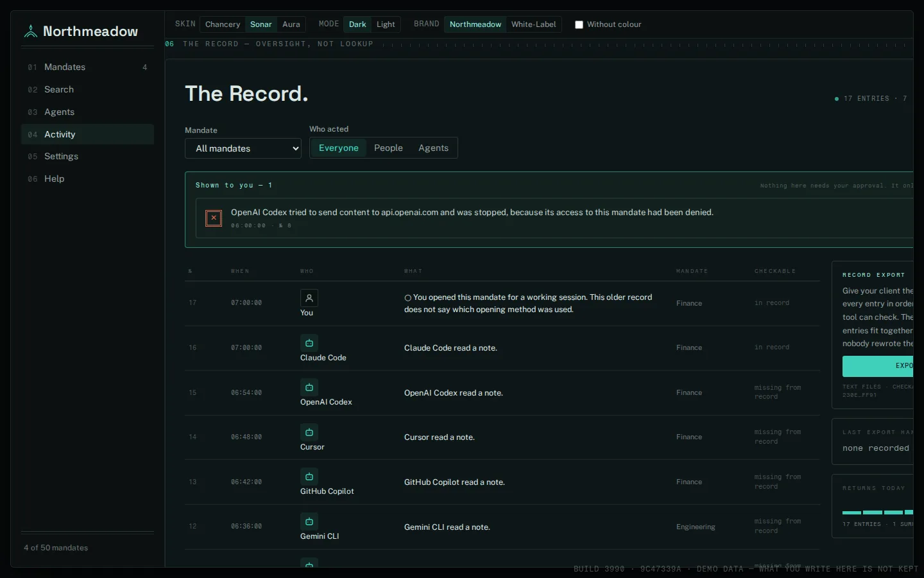Click the person icon above You
This screenshot has width=924, height=578.
(x=309, y=298)
